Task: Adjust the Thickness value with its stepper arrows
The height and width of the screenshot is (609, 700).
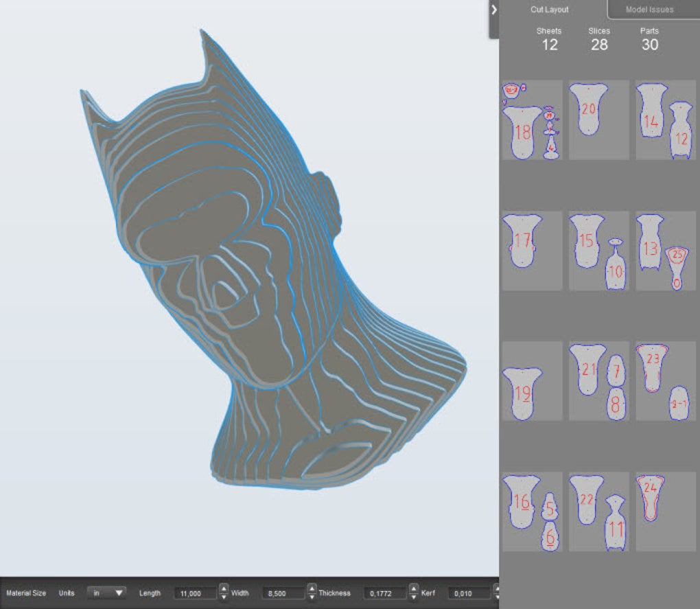Action: pos(413,593)
